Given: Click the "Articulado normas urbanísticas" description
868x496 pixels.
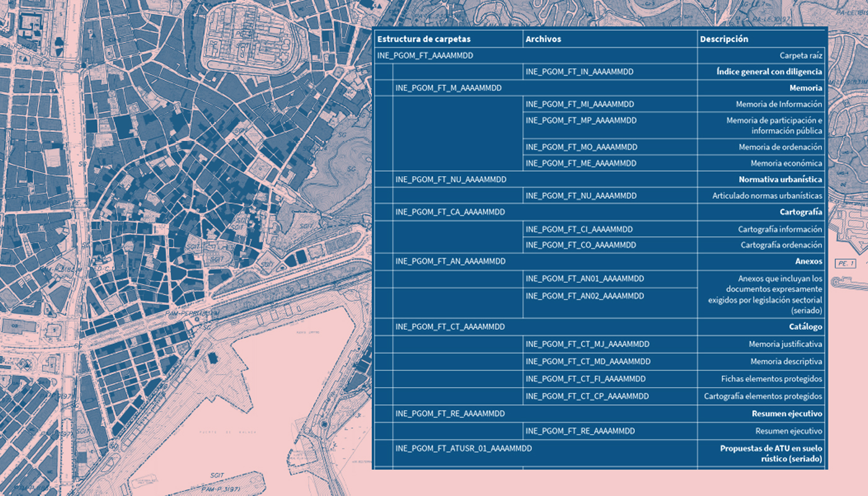Looking at the screenshot, I should click(x=767, y=196).
